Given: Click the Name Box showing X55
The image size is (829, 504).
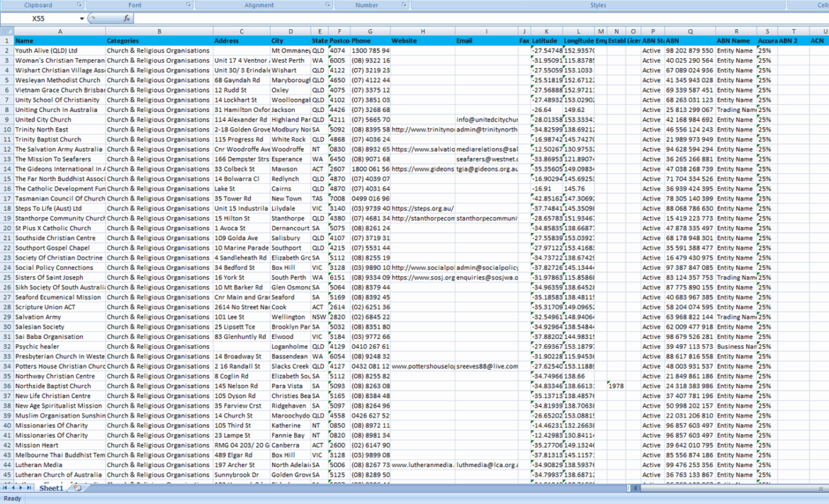Looking at the screenshot, I should [x=39, y=18].
